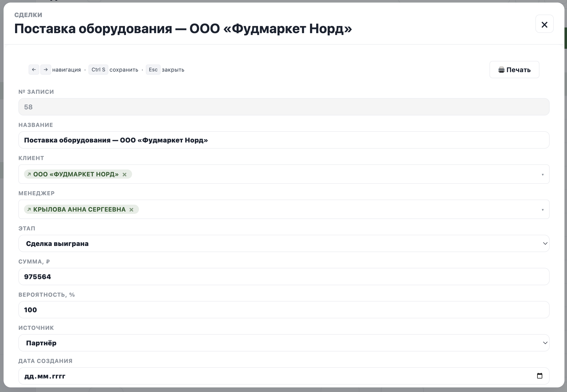Edit the Сумма field with 975564
This screenshot has height=392, width=567.
(284, 277)
